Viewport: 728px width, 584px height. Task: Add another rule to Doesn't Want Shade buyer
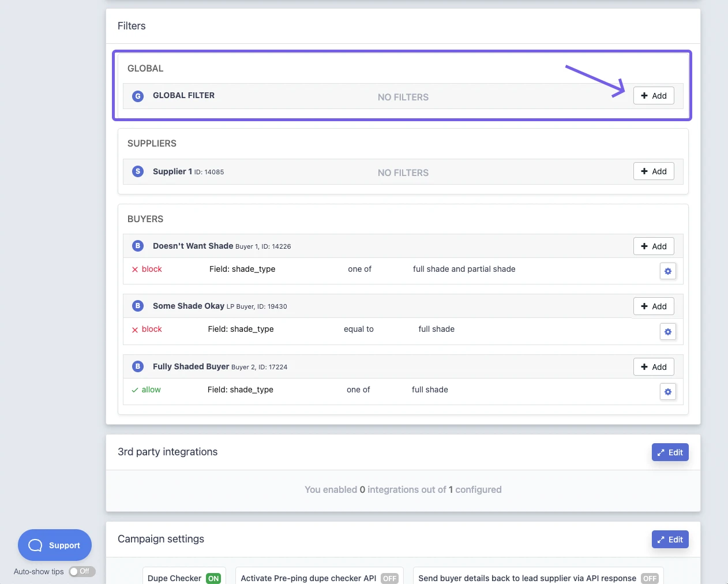click(654, 246)
